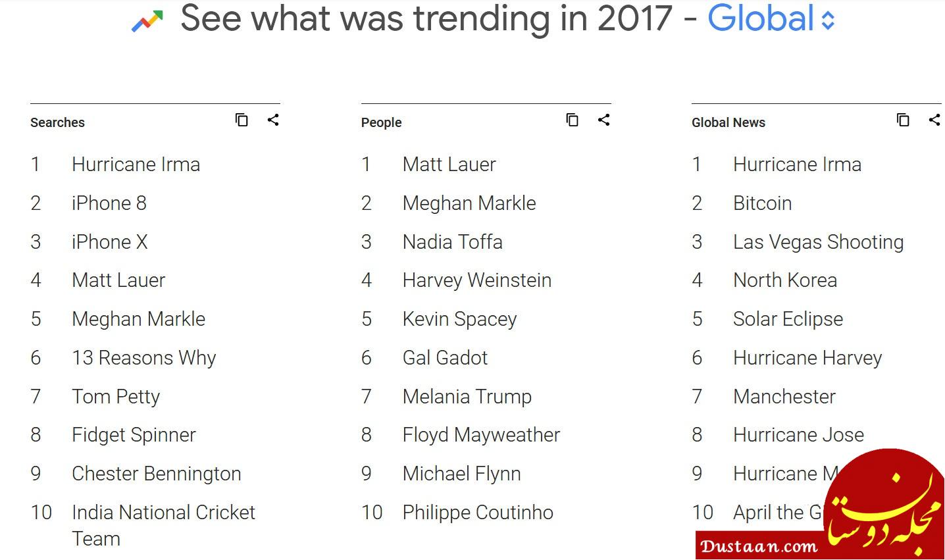Open Bitcoin in Global News

pyautogui.click(x=762, y=203)
